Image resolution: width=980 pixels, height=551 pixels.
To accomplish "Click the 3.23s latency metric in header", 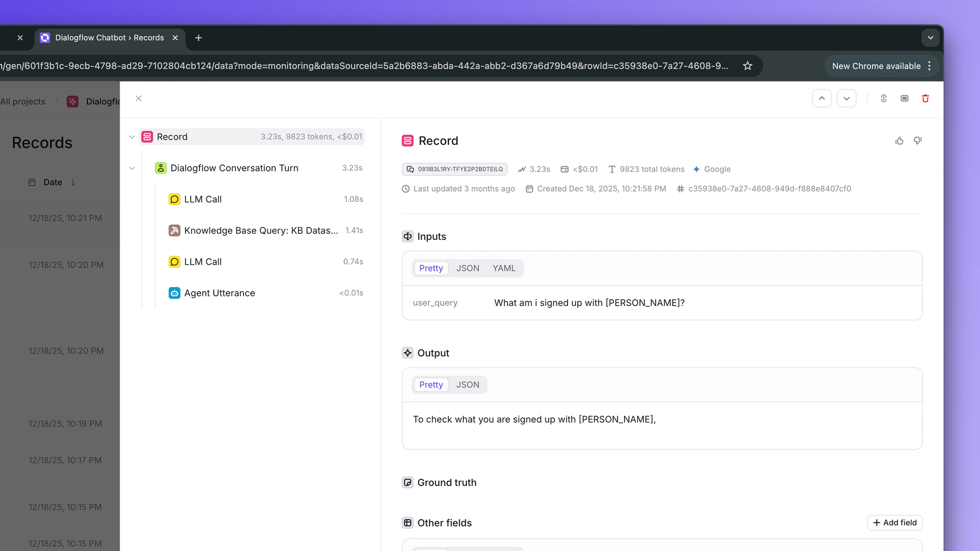I will (534, 169).
